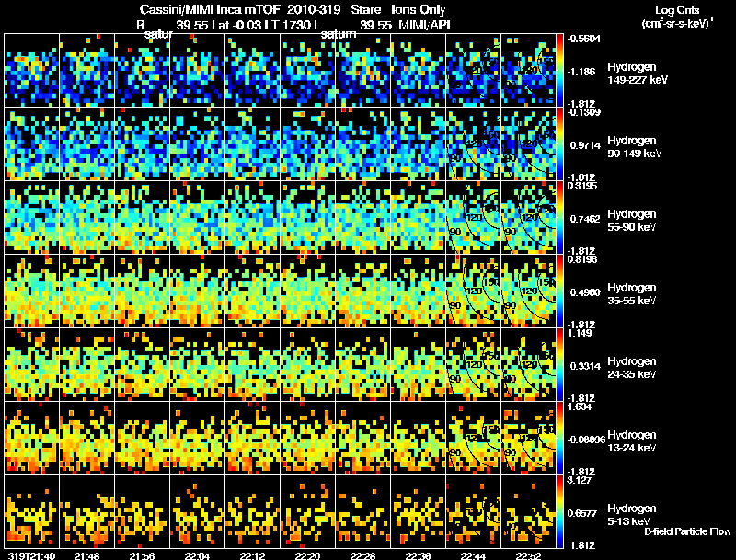The image size is (736, 560).
Task: Click the Cassini/MIMI Inca mTOF title text
Action: (210, 9)
